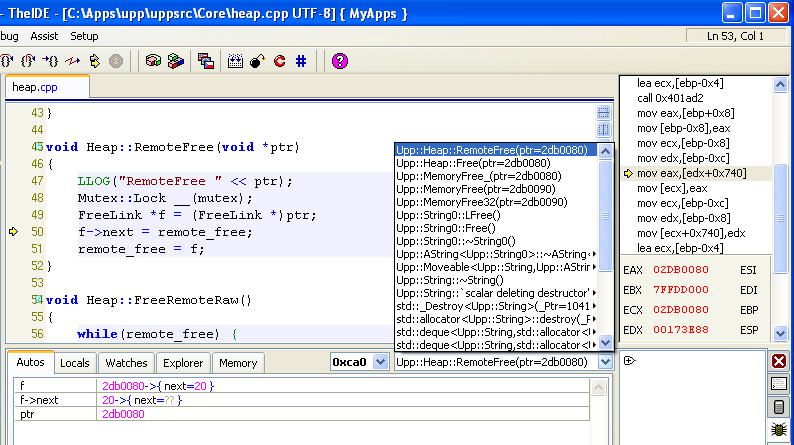Open the Upp::Heap::RemoteFree call stack dropdown
Screen dimensions: 794x445
point(604,362)
